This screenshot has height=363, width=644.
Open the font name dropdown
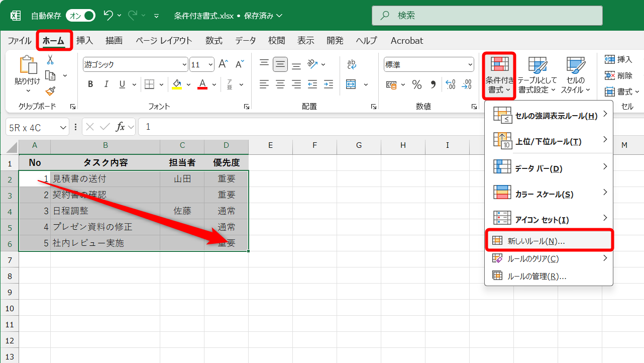coord(184,64)
